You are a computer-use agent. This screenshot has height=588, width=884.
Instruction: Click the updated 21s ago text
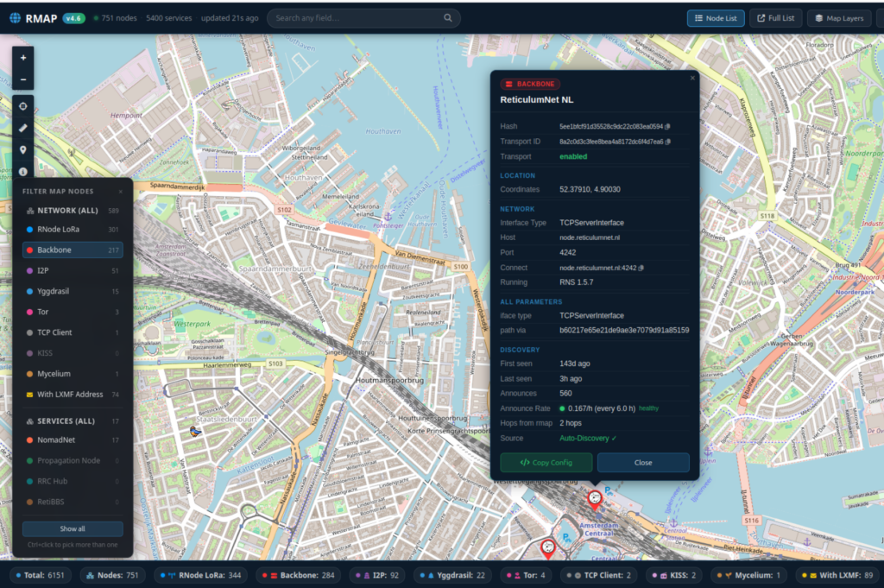click(230, 18)
